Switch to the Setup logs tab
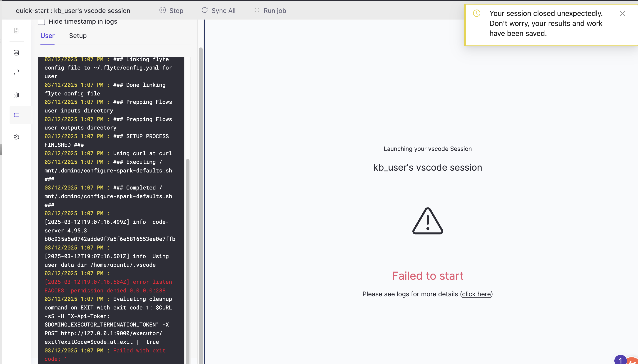This screenshot has height=364, width=638. tap(78, 36)
